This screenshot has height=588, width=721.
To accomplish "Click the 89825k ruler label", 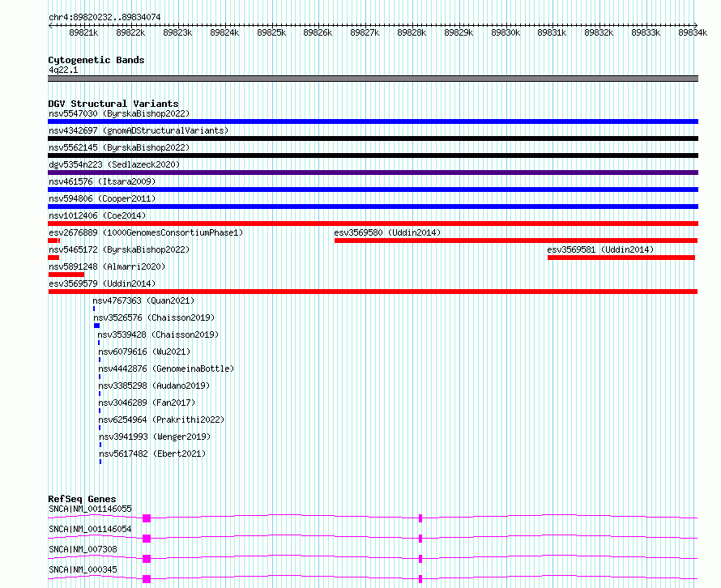I will [x=271, y=32].
